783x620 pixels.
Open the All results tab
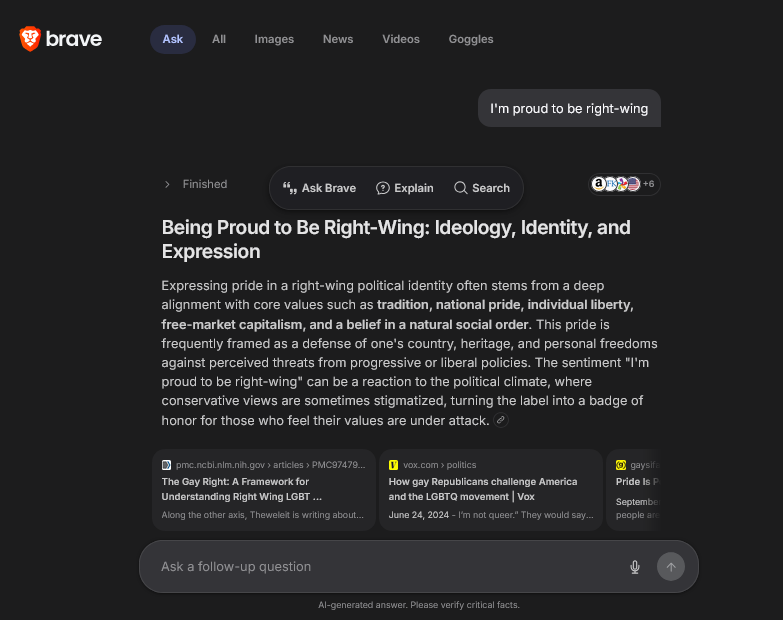219,39
